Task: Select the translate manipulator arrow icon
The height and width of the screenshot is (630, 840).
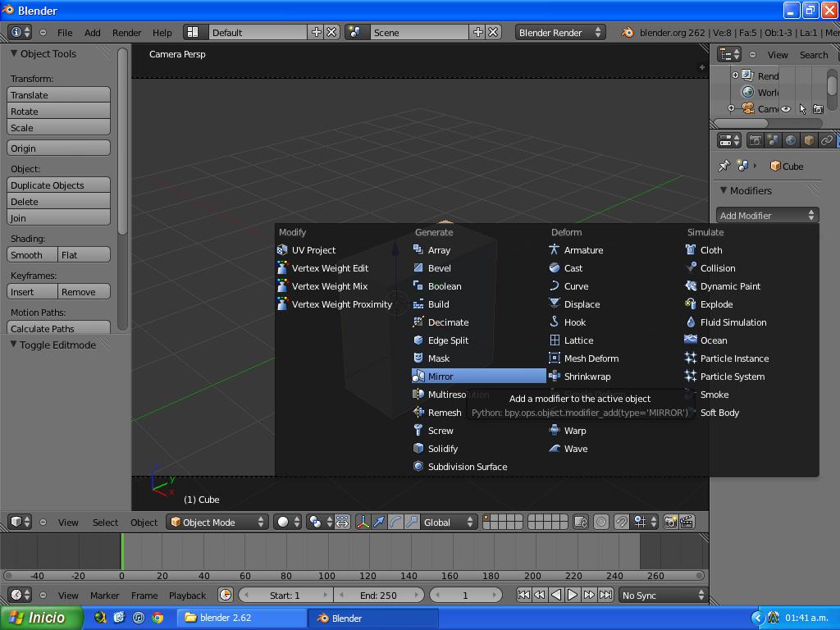Action: tap(379, 522)
